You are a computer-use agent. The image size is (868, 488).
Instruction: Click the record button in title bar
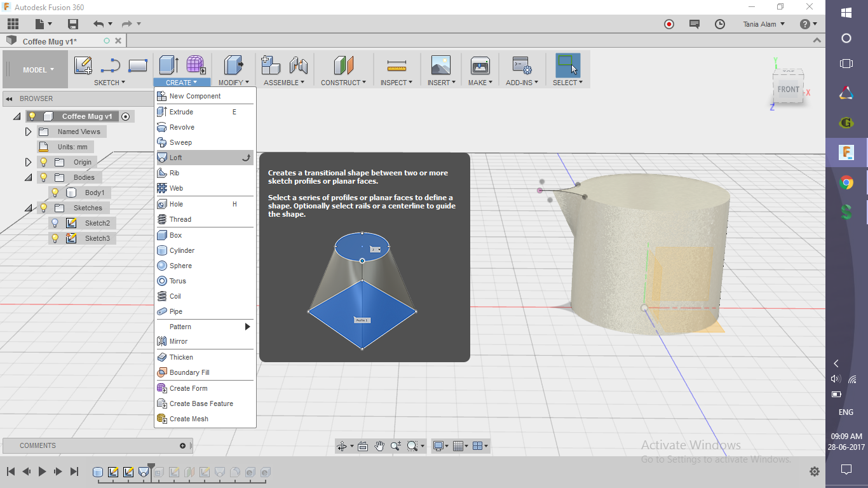pos(668,24)
